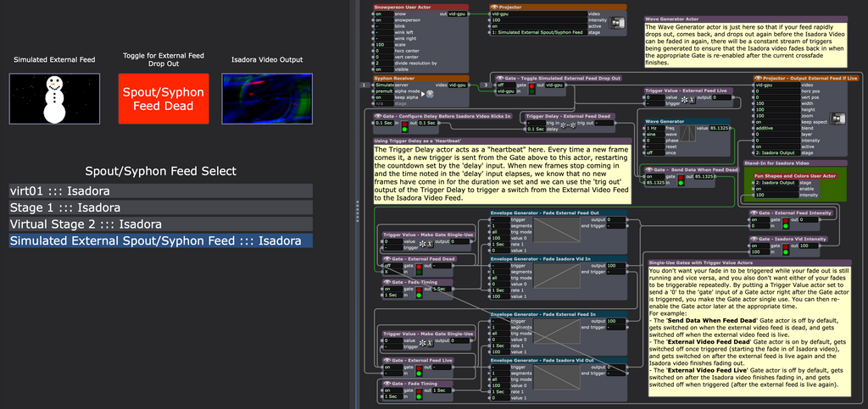Toggle eye on Gate Configure Delay actor
Screen dimensions: 868x409
click(x=378, y=116)
